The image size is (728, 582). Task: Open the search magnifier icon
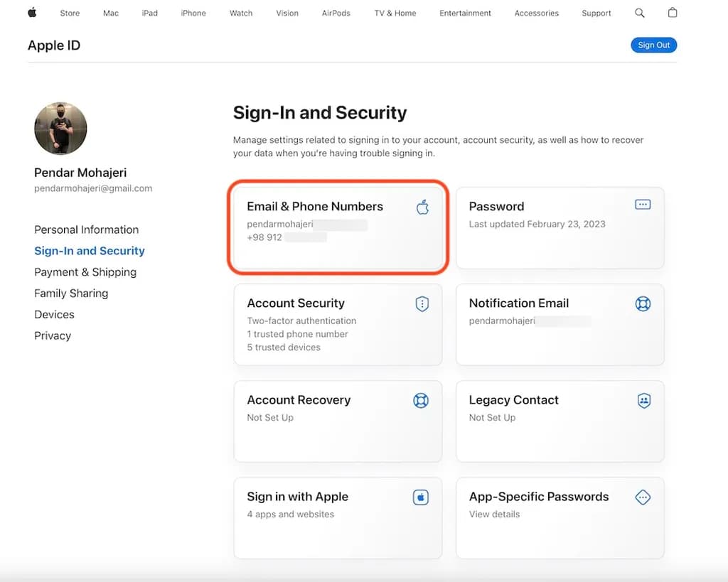[639, 13]
